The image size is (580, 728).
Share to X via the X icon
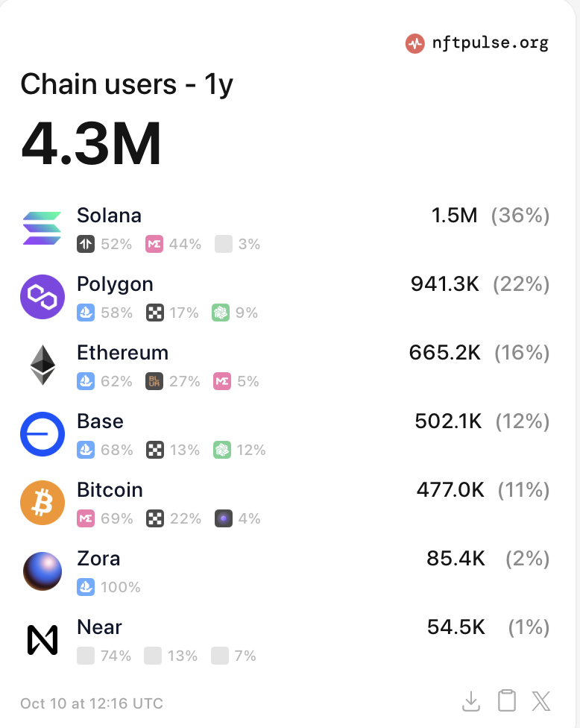click(541, 701)
